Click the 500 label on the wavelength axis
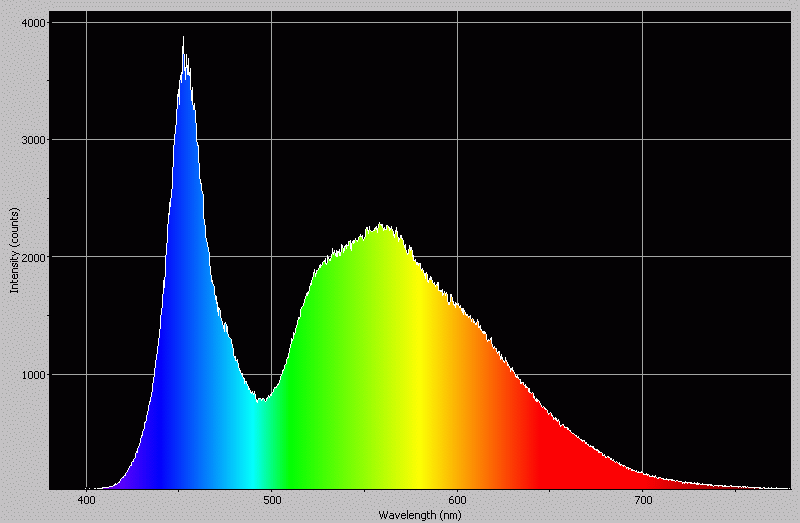The height and width of the screenshot is (523, 800). coord(272,498)
